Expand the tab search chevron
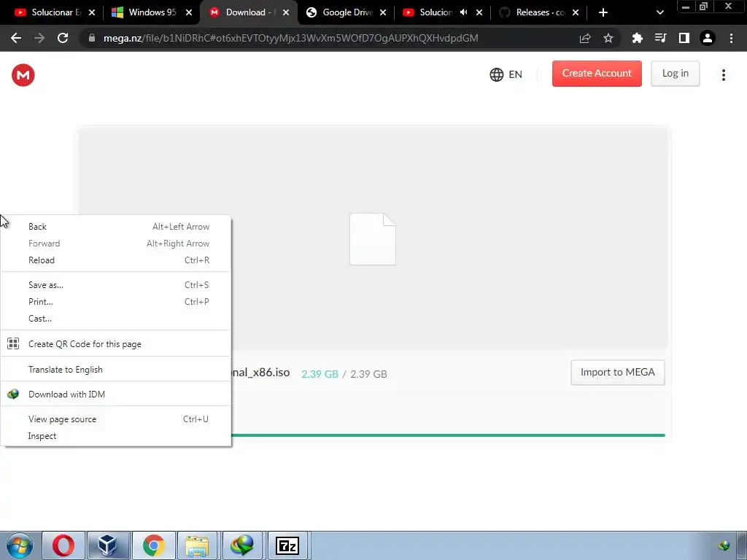This screenshot has width=747, height=560. point(659,13)
